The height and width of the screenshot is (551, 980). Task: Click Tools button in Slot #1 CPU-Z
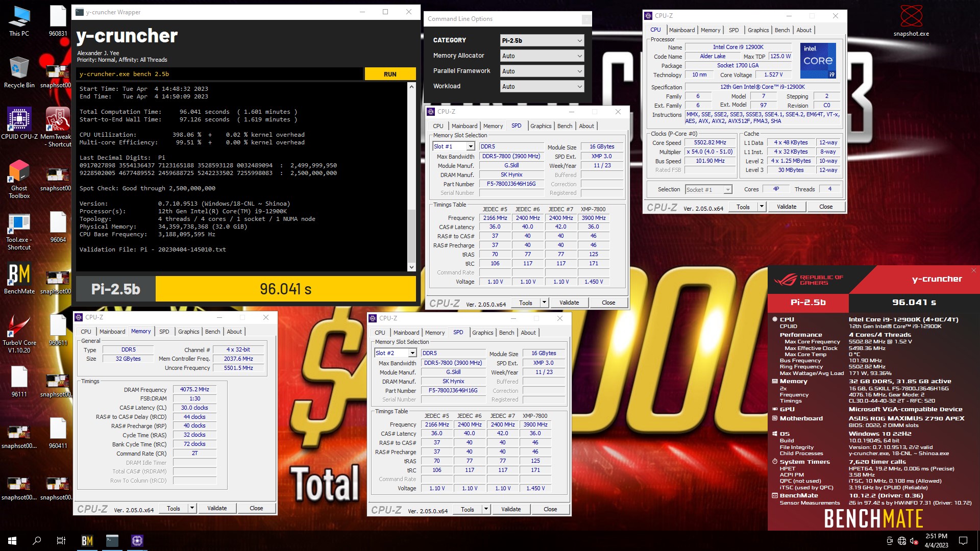coord(525,303)
